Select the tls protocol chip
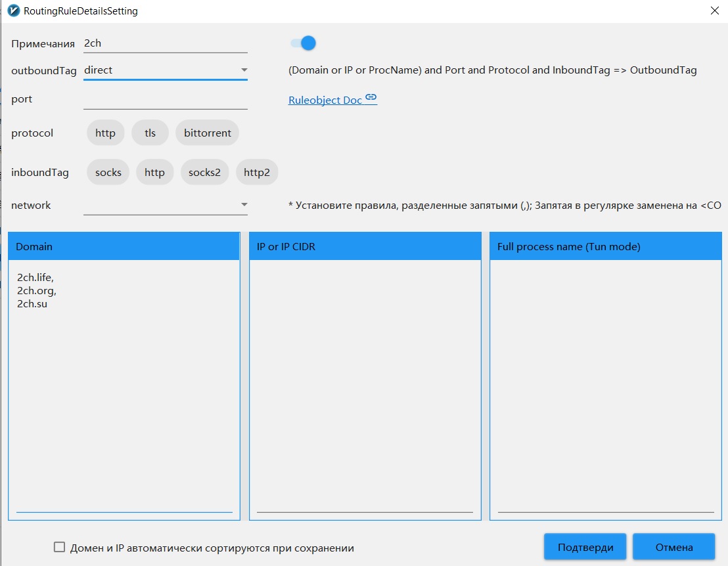 coord(150,133)
